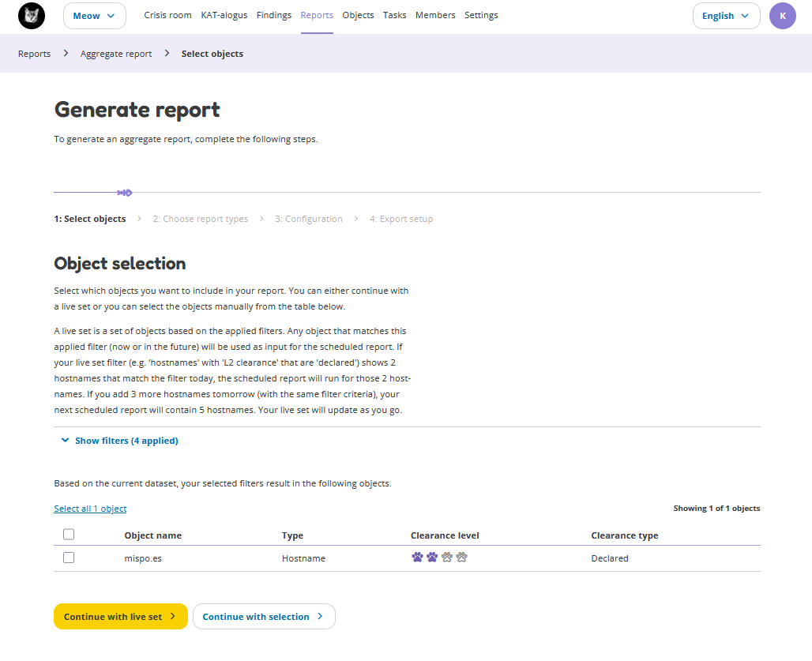The image size is (812, 661).
Task: Click the Clearance level column header
Action: pos(445,535)
